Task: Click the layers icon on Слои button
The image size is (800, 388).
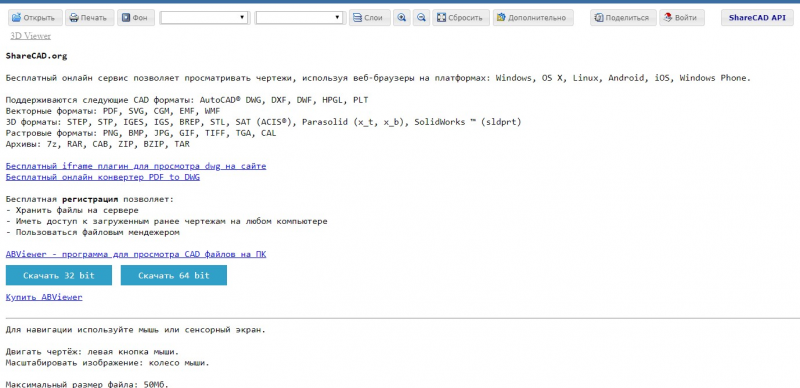Action: [x=358, y=18]
